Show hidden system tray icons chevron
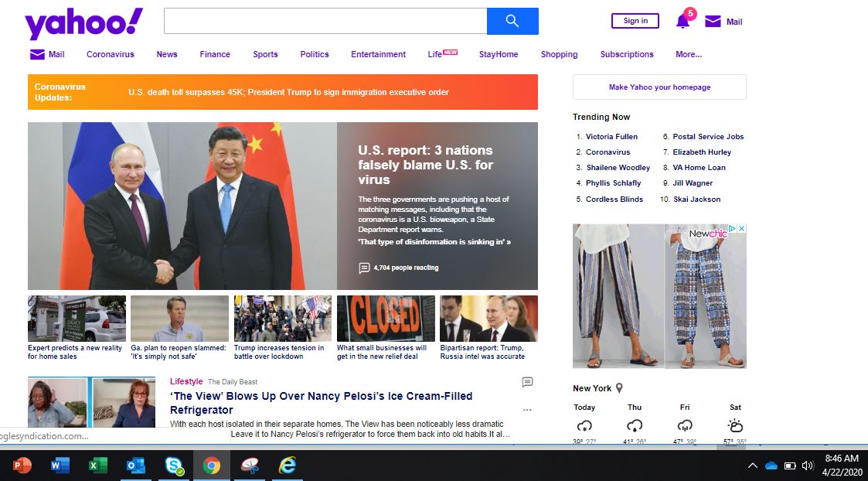 point(752,466)
